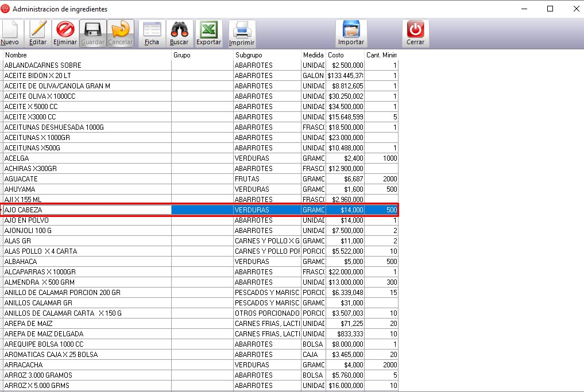Launch Buscar with the binoculars icon
Viewport: 584px width, 392px height.
point(179,33)
